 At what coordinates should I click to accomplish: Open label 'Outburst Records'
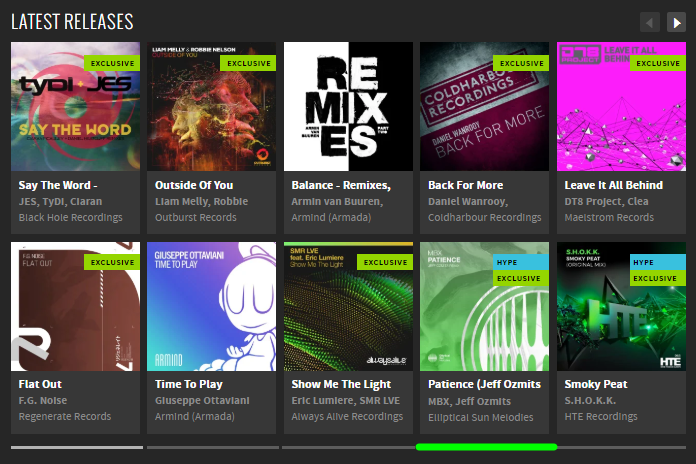196,218
